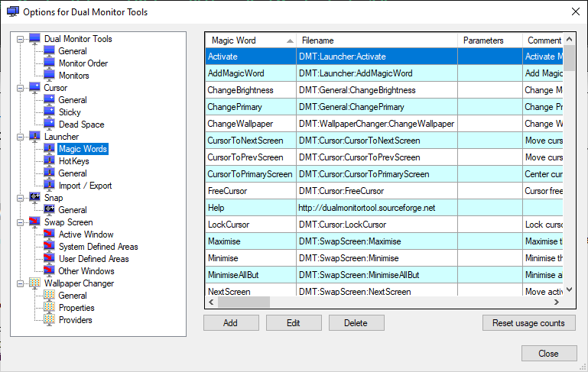Click the Cursor section icon
Screen dimensions: 588x372
pyautogui.click(x=35, y=88)
